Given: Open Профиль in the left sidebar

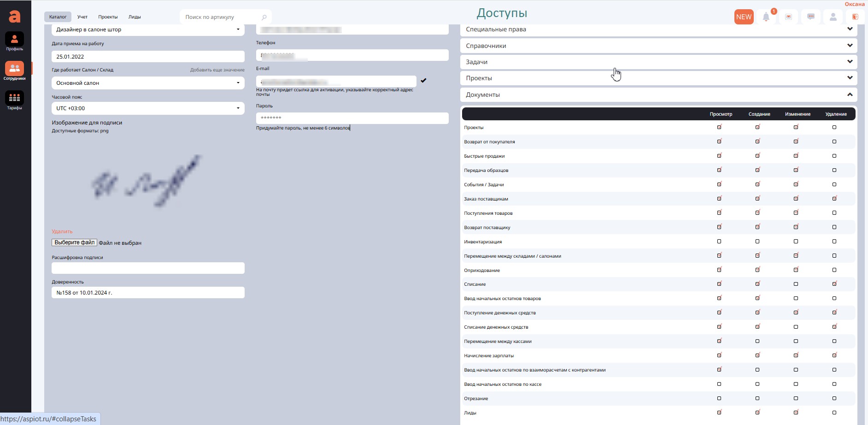Looking at the screenshot, I should click(14, 41).
